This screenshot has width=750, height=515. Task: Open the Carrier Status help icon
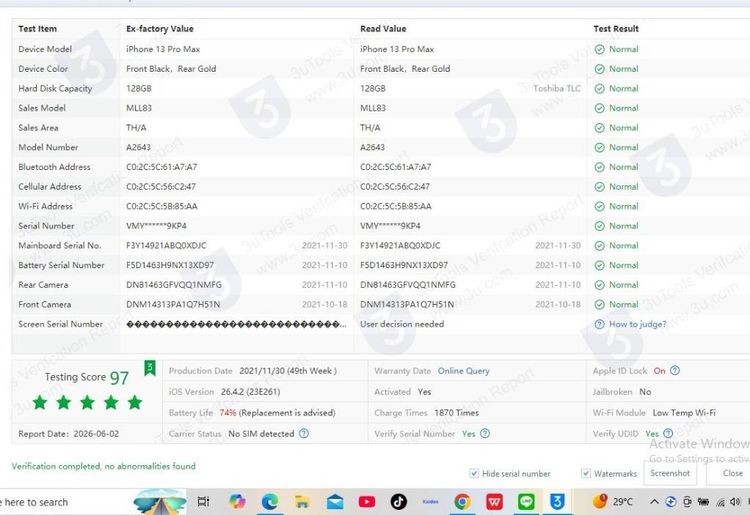tap(304, 433)
